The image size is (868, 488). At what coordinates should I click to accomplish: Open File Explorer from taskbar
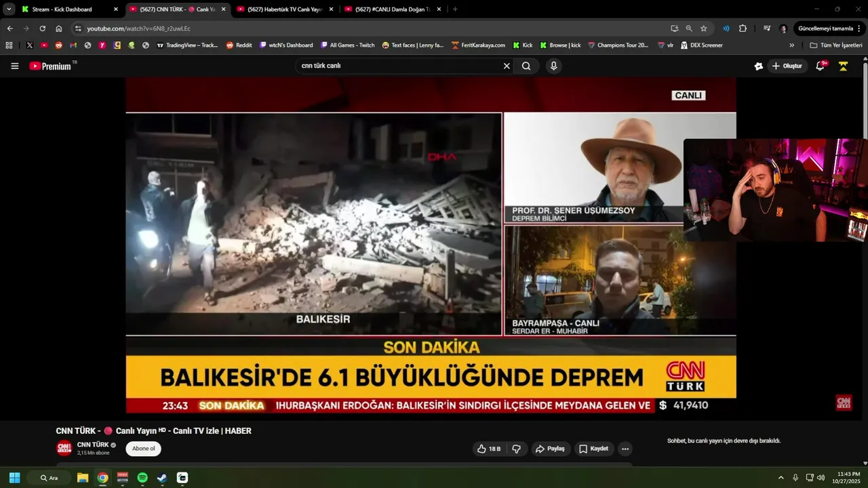pyautogui.click(x=83, y=478)
